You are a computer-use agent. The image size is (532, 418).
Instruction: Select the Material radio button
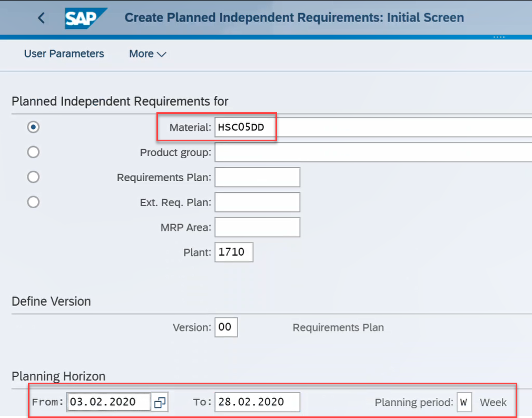click(33, 127)
